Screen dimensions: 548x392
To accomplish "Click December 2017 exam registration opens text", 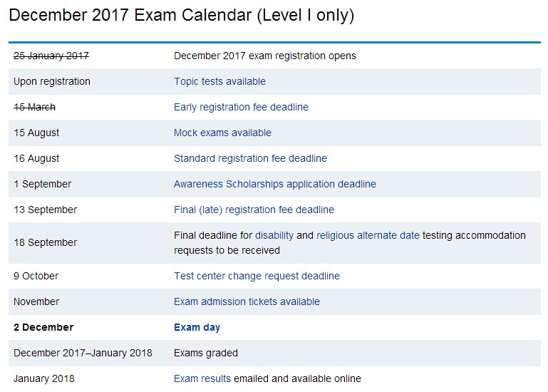I will click(x=264, y=56).
